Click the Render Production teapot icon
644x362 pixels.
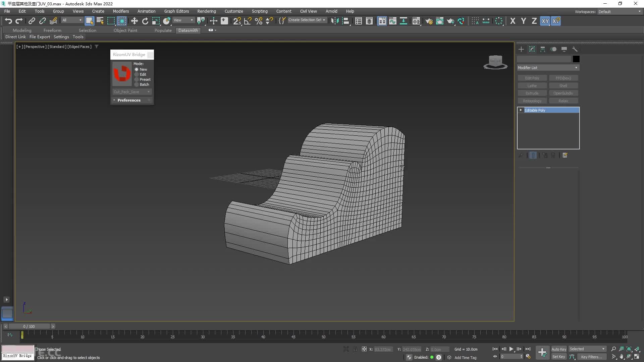click(x=450, y=21)
